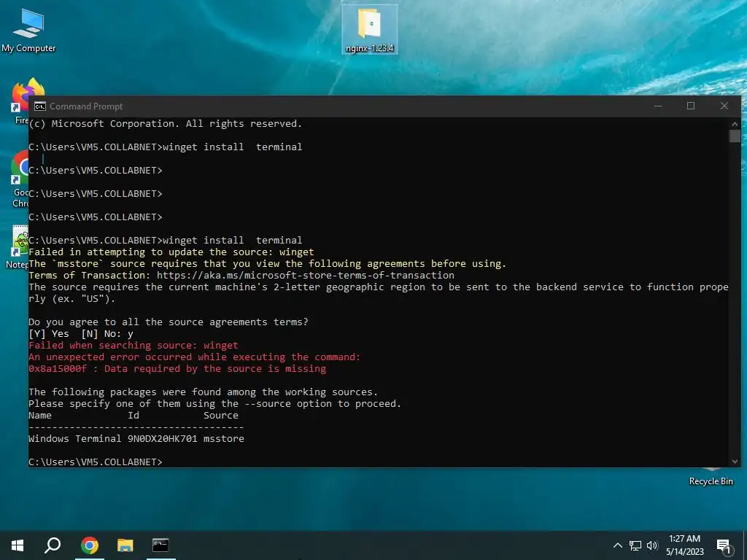The width and height of the screenshot is (747, 560).
Task: Open the Firefox desktop shortcut
Action: click(x=20, y=101)
